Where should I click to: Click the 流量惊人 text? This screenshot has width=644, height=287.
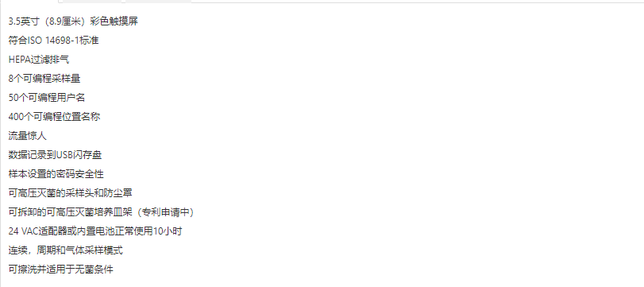[x=28, y=136]
